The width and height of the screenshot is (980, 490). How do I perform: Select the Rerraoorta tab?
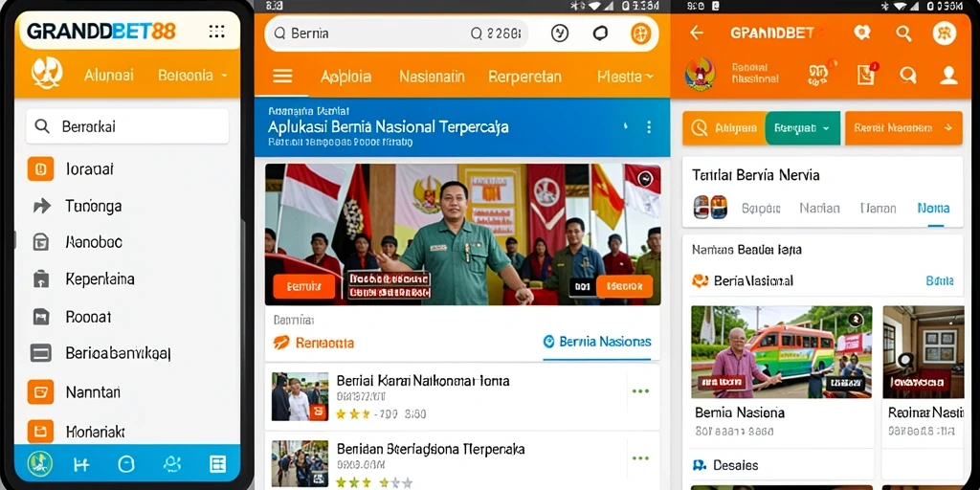(x=314, y=343)
